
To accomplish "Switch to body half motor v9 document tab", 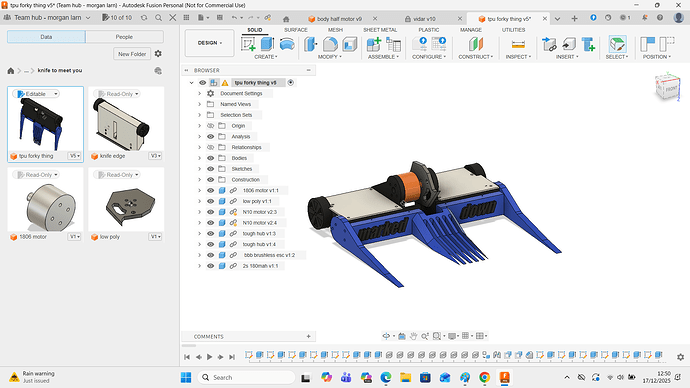I will pyautogui.click(x=339, y=19).
